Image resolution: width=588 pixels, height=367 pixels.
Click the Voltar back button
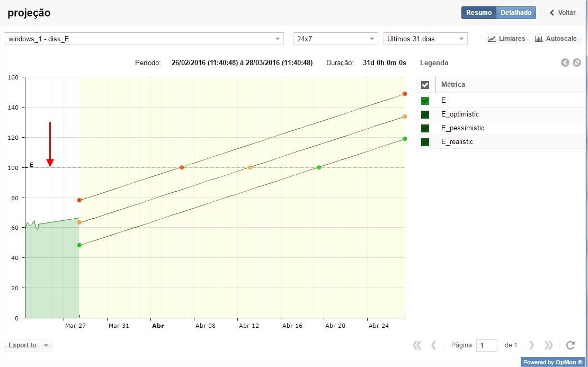pos(563,13)
